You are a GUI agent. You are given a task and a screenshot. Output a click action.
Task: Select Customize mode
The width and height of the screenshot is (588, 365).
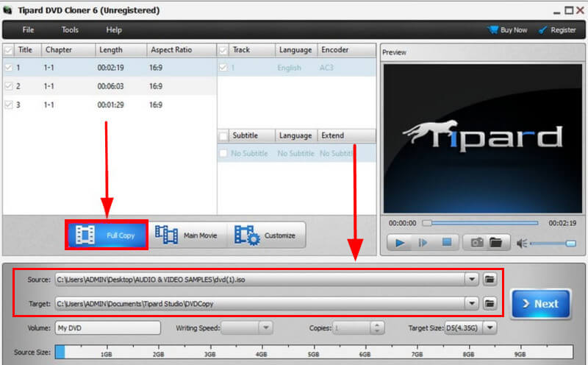pyautogui.click(x=266, y=235)
